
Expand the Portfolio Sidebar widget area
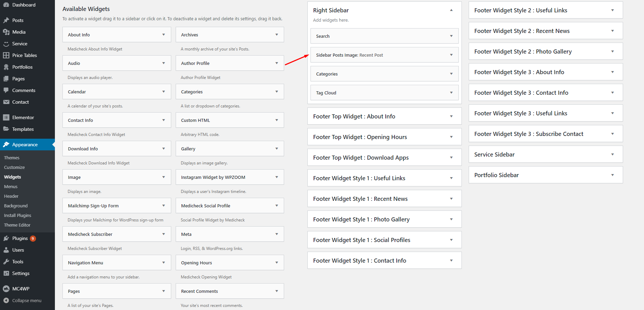(x=612, y=175)
